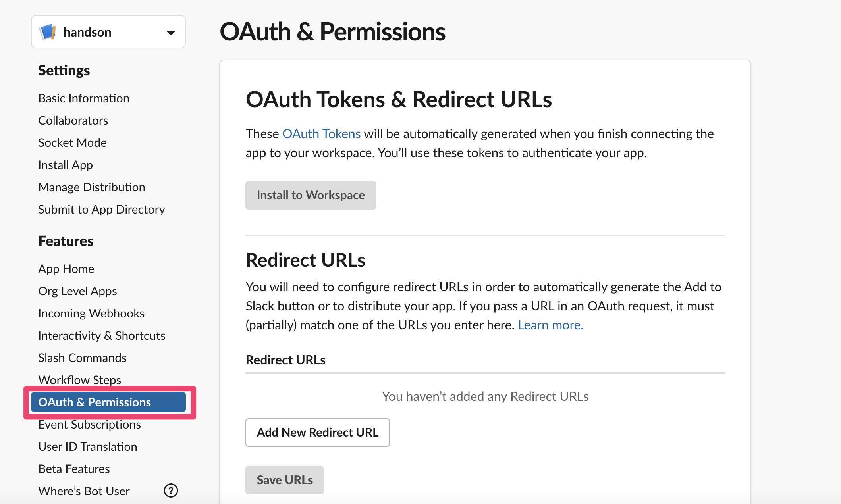Open Basic Information settings page

click(x=84, y=98)
